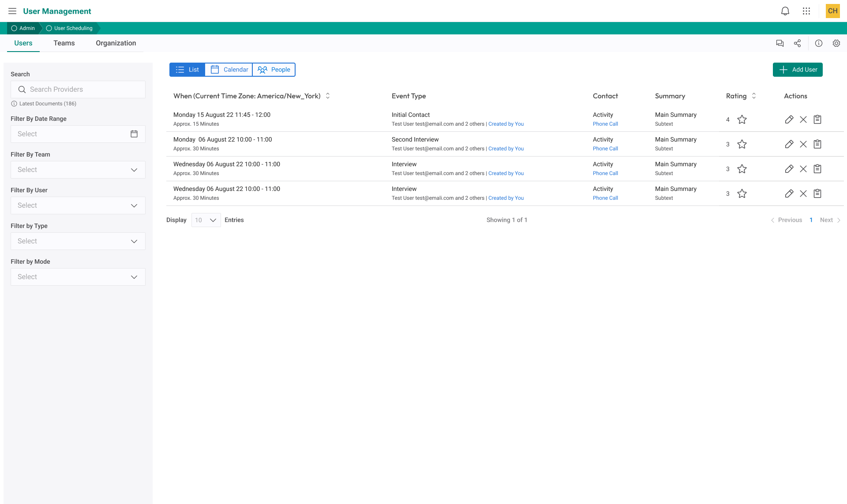
Task: Open the settings gear icon
Action: [x=836, y=43]
